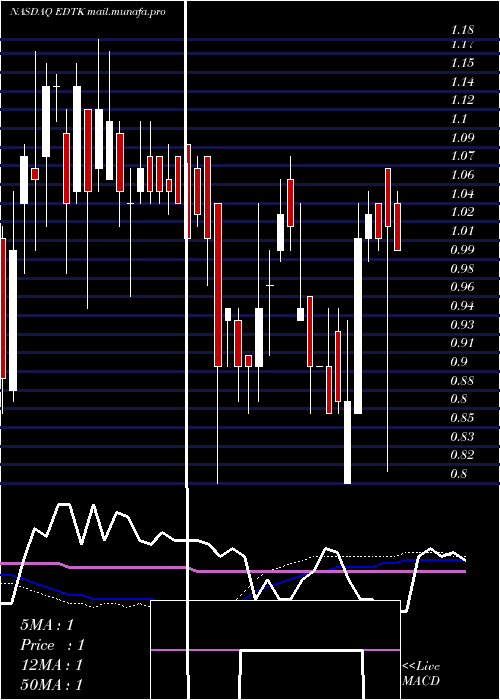The image size is (500, 700).
Task: Select the 12MA : 1 legend entry
Action: [x=52, y=665]
